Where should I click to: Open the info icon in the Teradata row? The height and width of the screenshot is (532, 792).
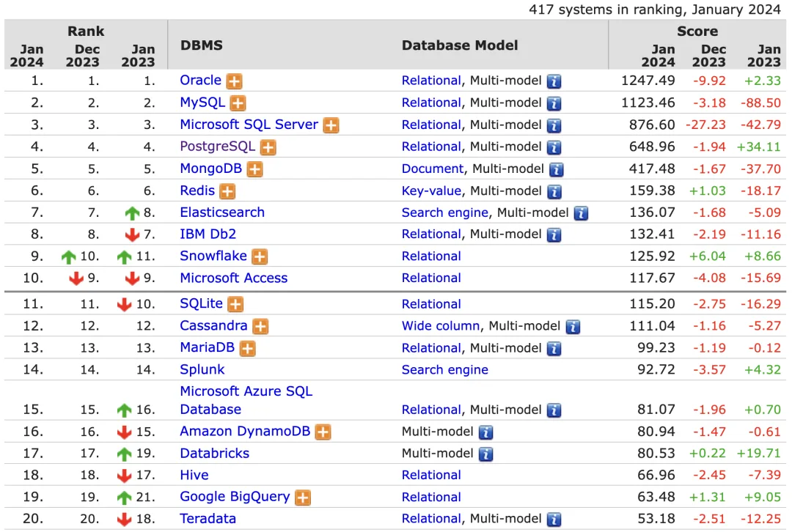(x=554, y=520)
